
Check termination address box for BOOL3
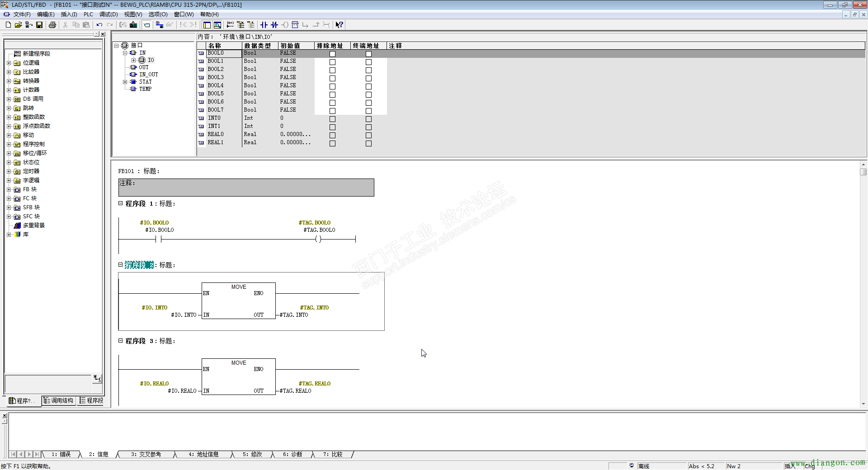[368, 78]
